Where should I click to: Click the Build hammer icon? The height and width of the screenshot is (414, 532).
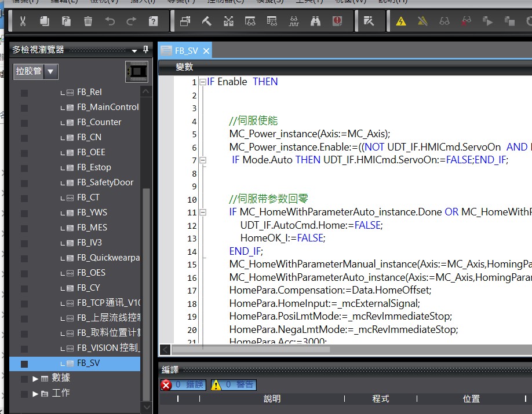[x=207, y=21]
